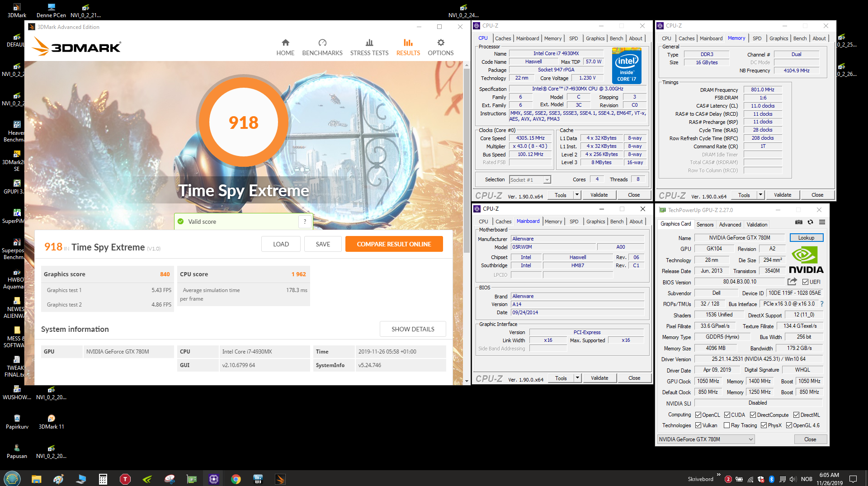Open Chrome from the taskbar

click(236, 479)
